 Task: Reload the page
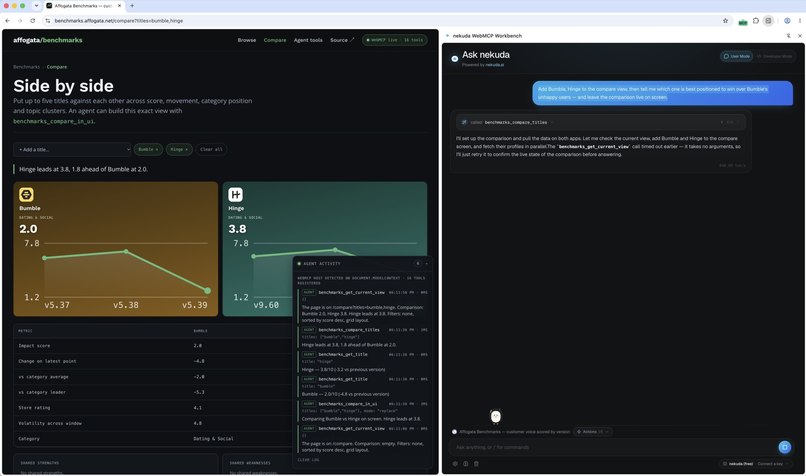tap(32, 21)
